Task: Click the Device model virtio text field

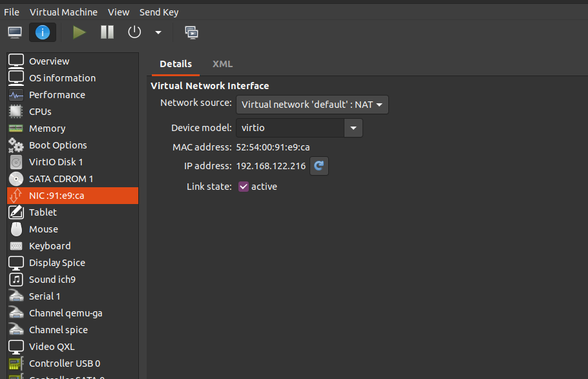Action: 290,128
